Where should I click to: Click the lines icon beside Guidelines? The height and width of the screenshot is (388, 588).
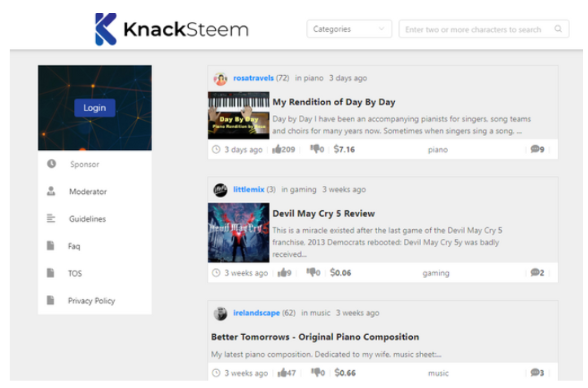click(51, 218)
